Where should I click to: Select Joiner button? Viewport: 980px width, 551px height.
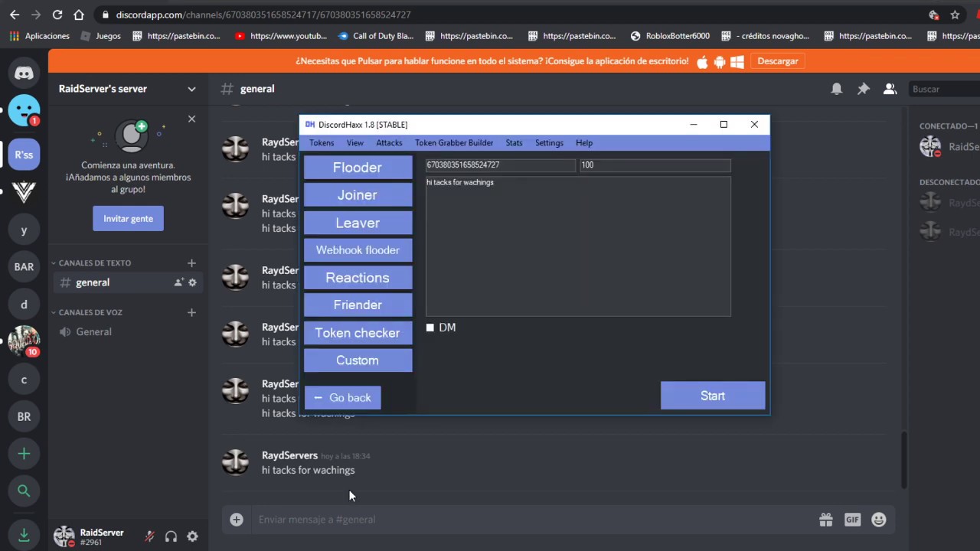click(x=358, y=195)
